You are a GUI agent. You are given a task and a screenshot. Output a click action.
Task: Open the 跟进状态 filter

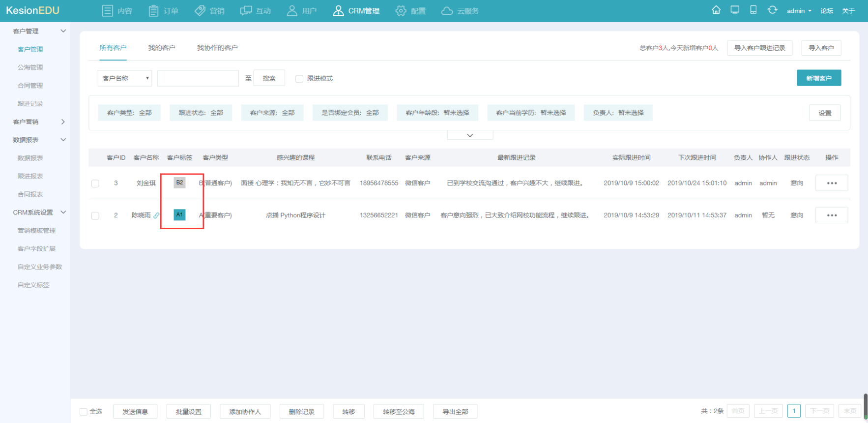[201, 113]
